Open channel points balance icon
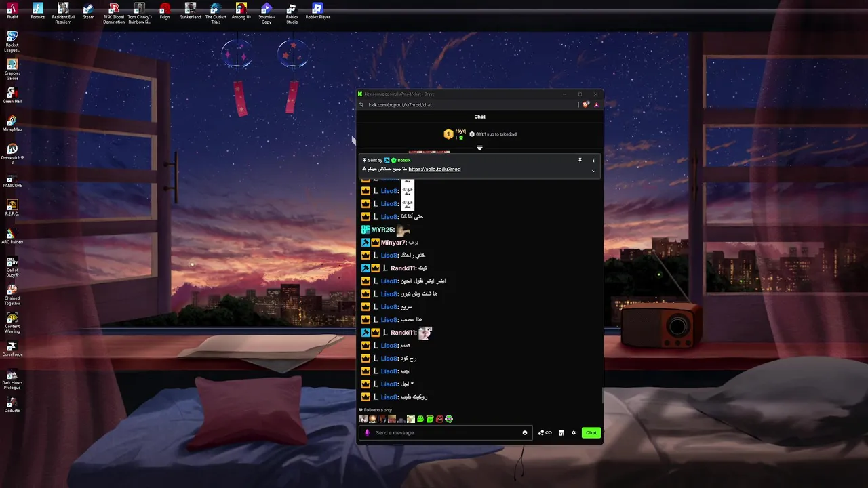868x488 pixels. coord(545,432)
